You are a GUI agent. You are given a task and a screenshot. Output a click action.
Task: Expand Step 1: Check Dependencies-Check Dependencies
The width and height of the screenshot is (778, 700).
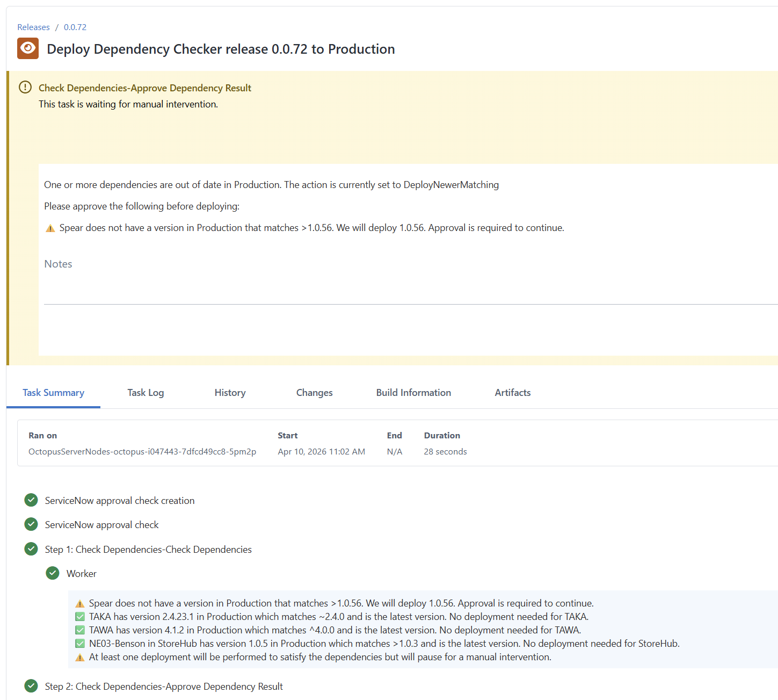(x=148, y=549)
